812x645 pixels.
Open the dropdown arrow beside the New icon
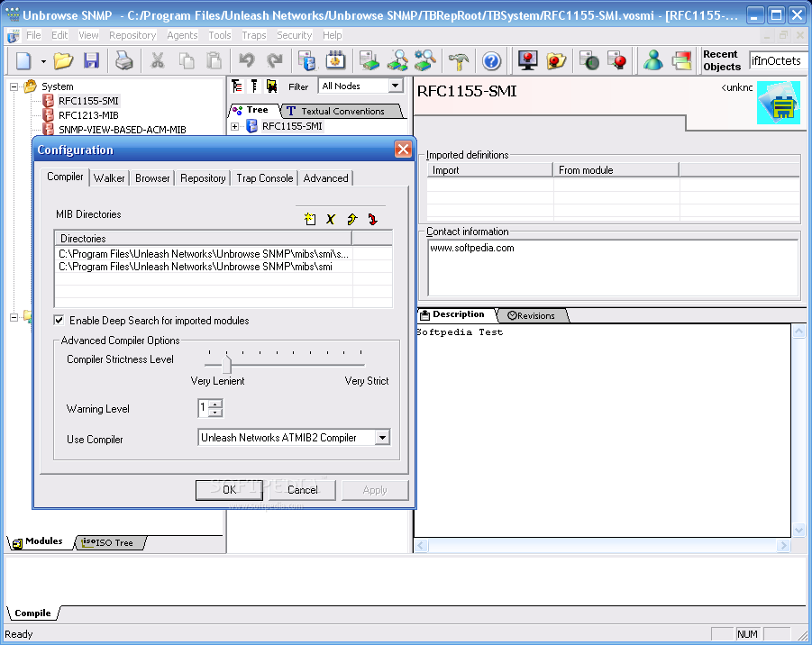(43, 61)
